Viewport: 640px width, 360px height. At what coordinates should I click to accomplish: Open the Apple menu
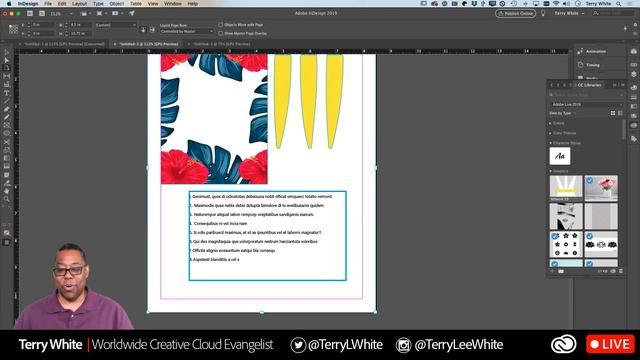(x=9, y=4)
